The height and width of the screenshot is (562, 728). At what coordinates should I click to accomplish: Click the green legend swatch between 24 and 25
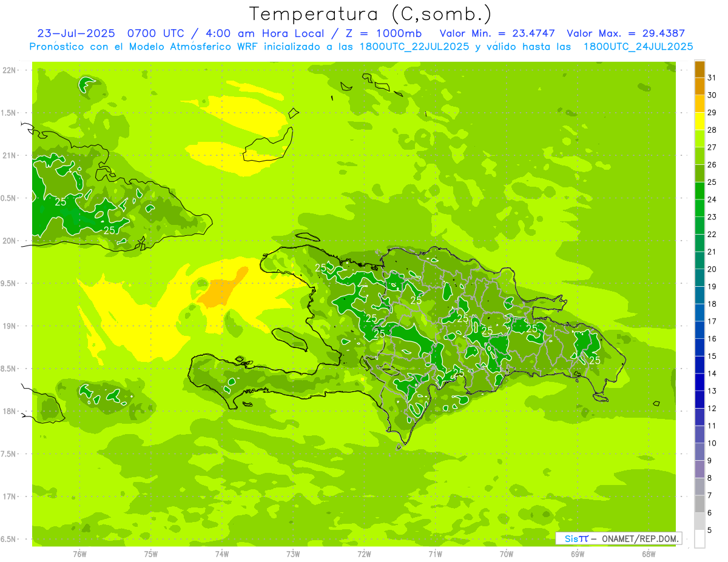click(x=699, y=191)
